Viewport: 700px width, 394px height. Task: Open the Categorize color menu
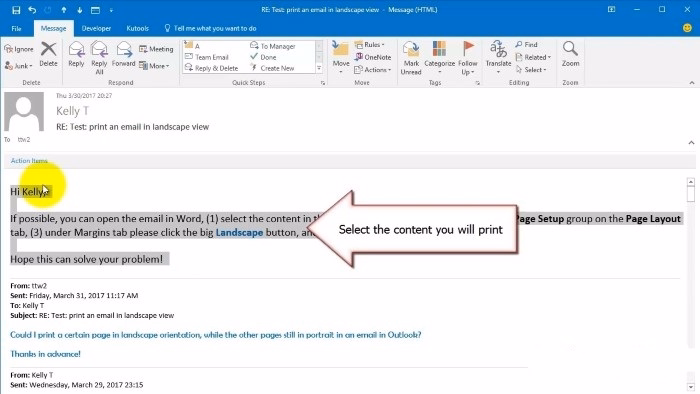click(x=439, y=58)
